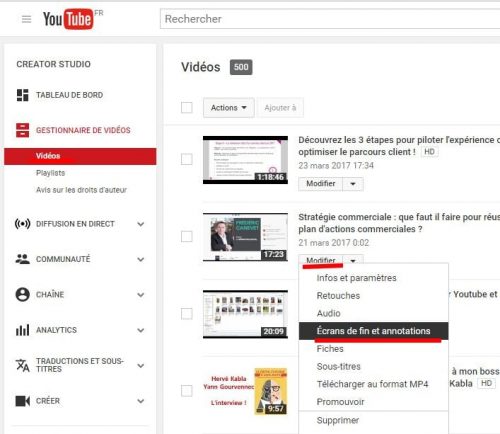Screen dimensions: 500x434
Task: Select checkbox for the Hervé Kabla interview video
Action: click(187, 391)
